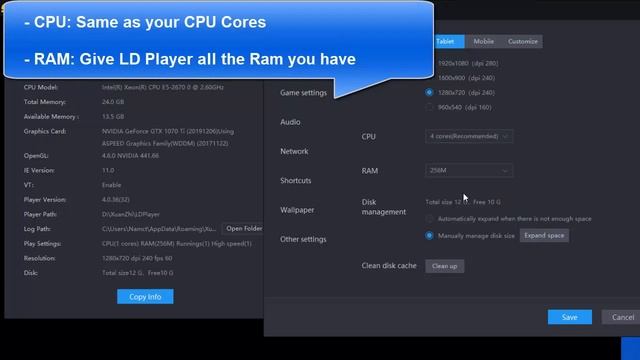Click the Total Memory value 24.0 GB

(113, 102)
